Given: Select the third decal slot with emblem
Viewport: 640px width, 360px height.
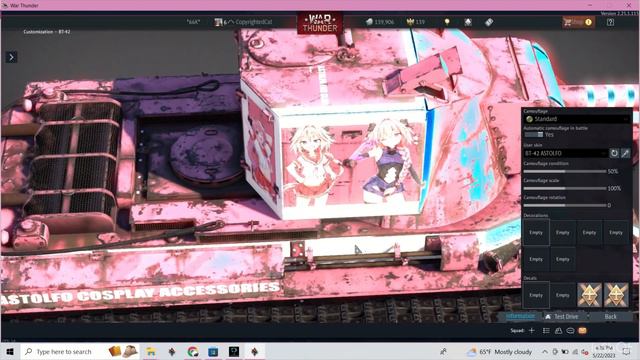Looking at the screenshot, I should click(589, 295).
